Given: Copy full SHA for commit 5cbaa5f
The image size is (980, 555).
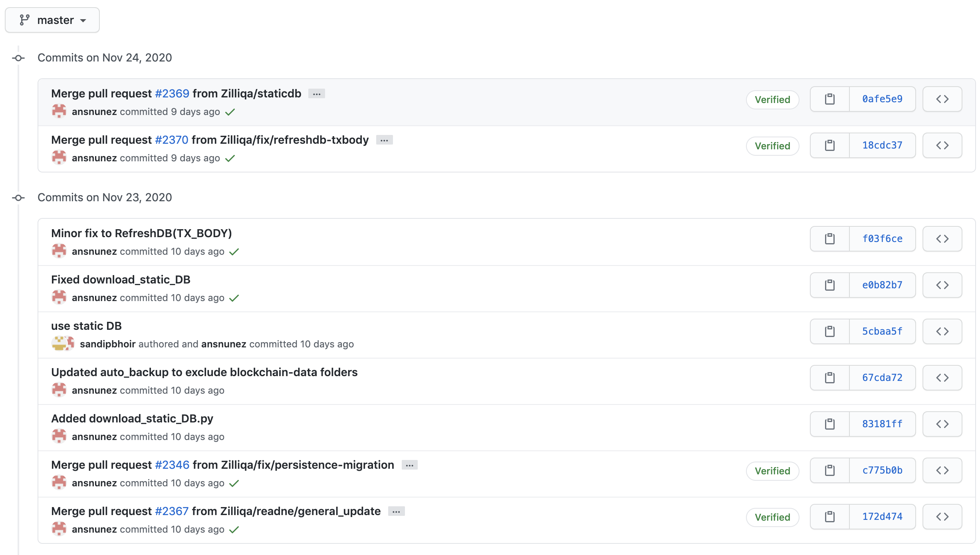Looking at the screenshot, I should [829, 331].
